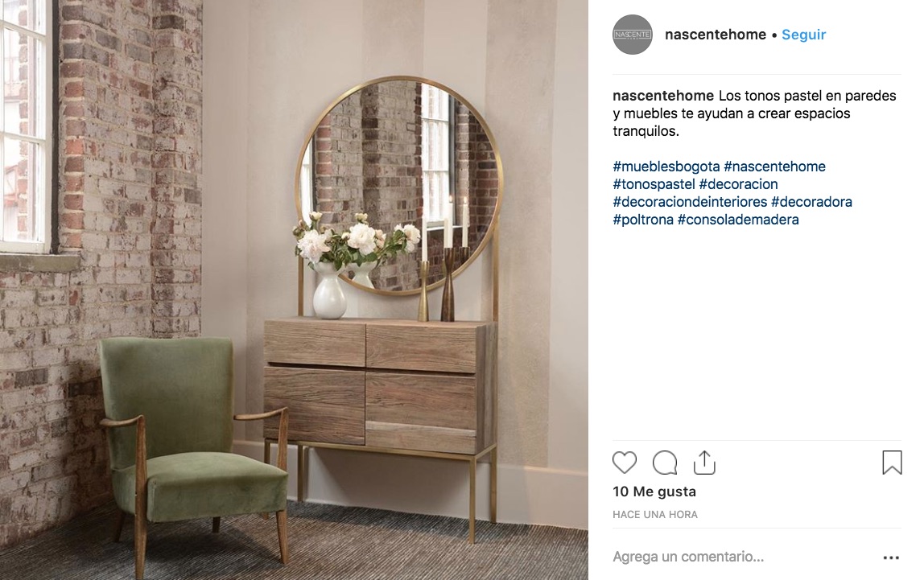Open the #tonospastel hashtag
Image resolution: width=924 pixels, height=580 pixels.
(x=654, y=184)
